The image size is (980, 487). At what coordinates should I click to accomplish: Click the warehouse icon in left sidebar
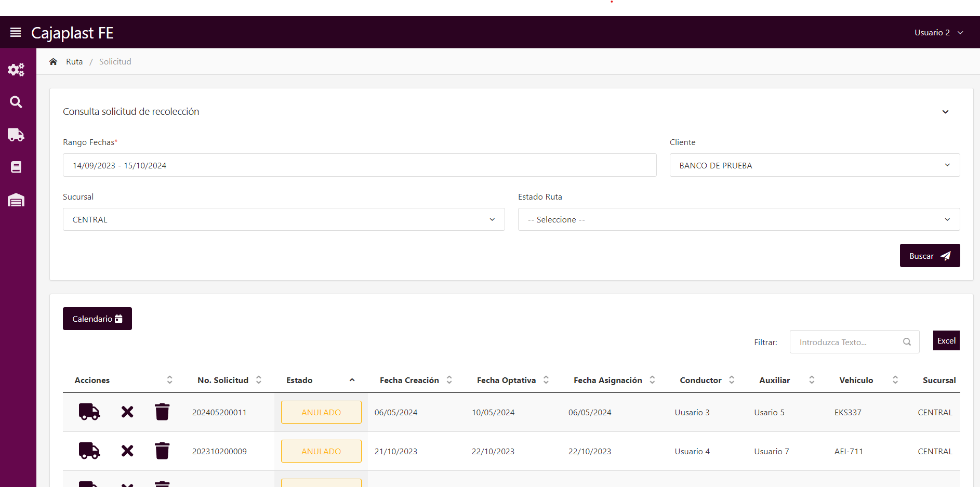16,200
